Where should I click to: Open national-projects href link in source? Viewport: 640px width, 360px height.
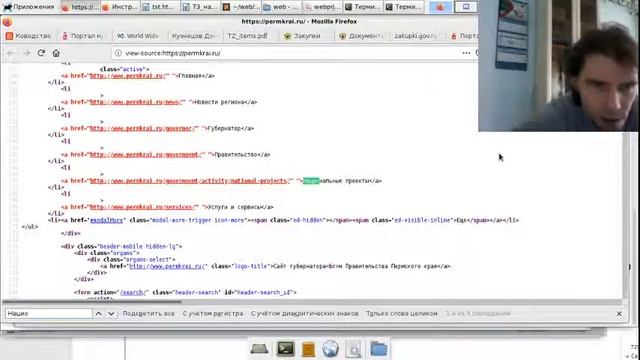(x=191, y=181)
